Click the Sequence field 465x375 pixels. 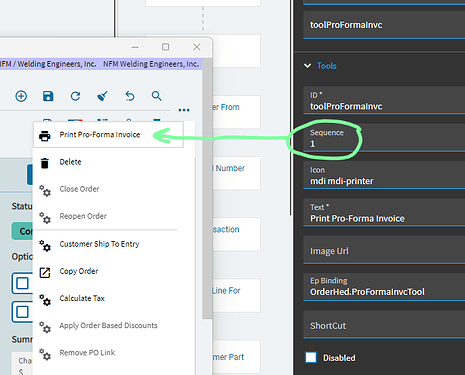coord(384,138)
